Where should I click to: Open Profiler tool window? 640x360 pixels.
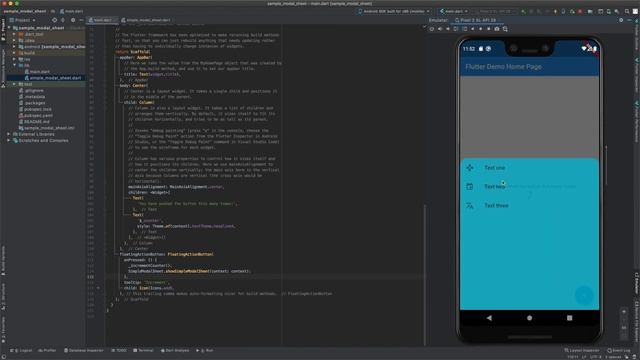pos(47,350)
